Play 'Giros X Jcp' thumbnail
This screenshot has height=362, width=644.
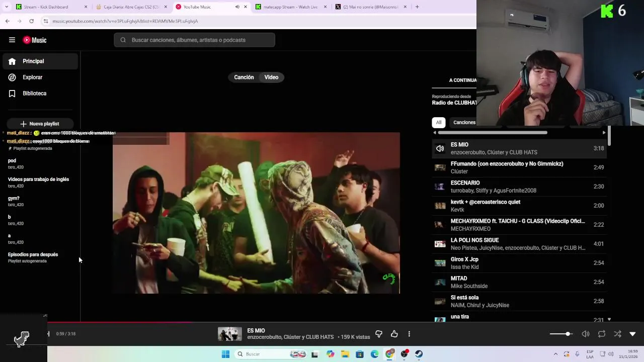pyautogui.click(x=440, y=263)
